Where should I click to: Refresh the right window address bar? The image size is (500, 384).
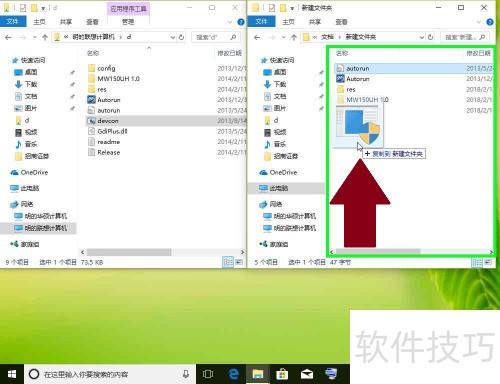click(x=430, y=37)
